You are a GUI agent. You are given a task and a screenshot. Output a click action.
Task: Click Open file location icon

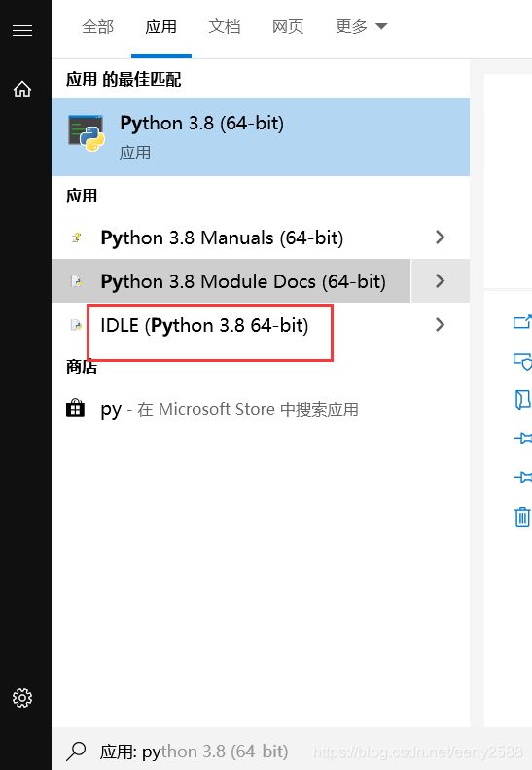pos(522,400)
